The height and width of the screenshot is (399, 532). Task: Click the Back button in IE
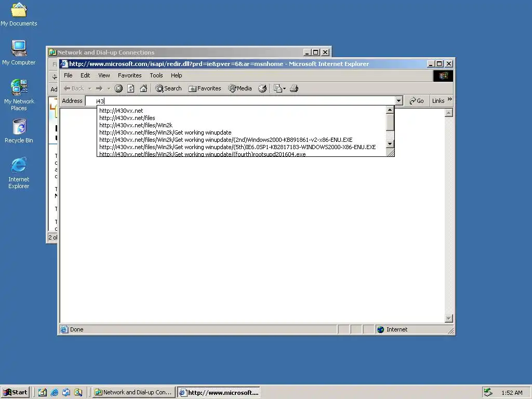click(x=74, y=88)
